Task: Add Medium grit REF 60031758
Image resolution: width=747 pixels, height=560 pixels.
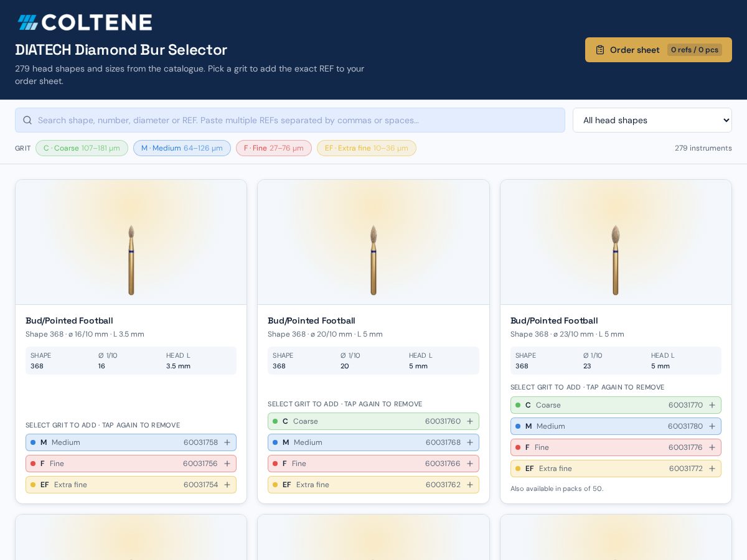Action: (x=131, y=442)
